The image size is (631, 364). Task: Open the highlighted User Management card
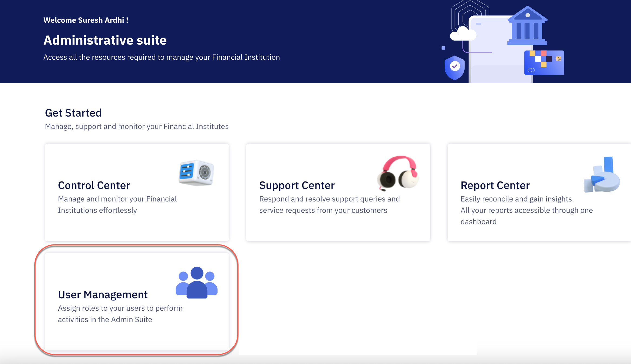coord(137,300)
